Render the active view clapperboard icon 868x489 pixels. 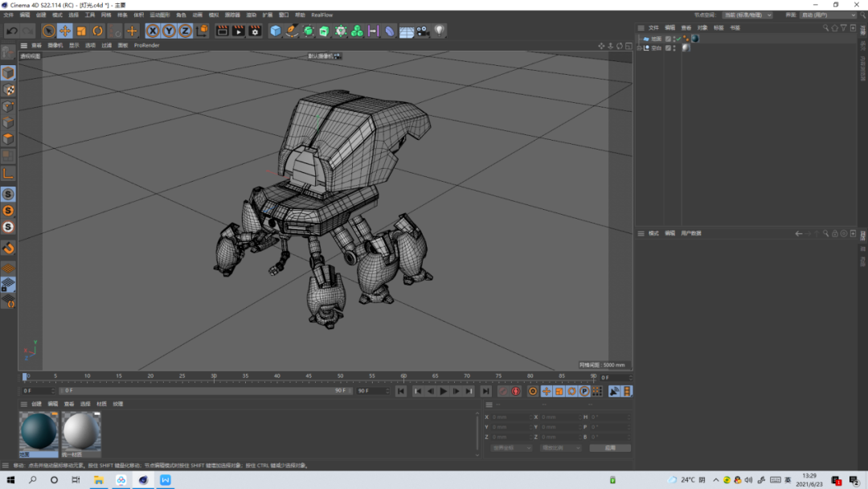222,31
